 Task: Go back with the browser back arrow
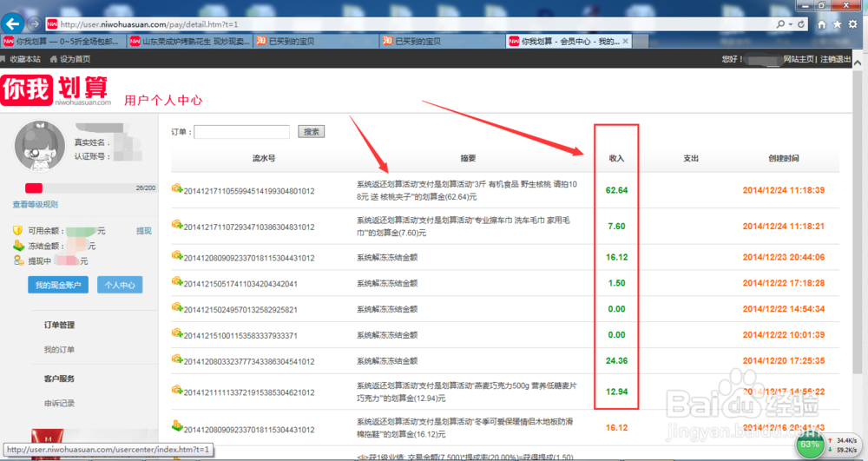point(13,23)
